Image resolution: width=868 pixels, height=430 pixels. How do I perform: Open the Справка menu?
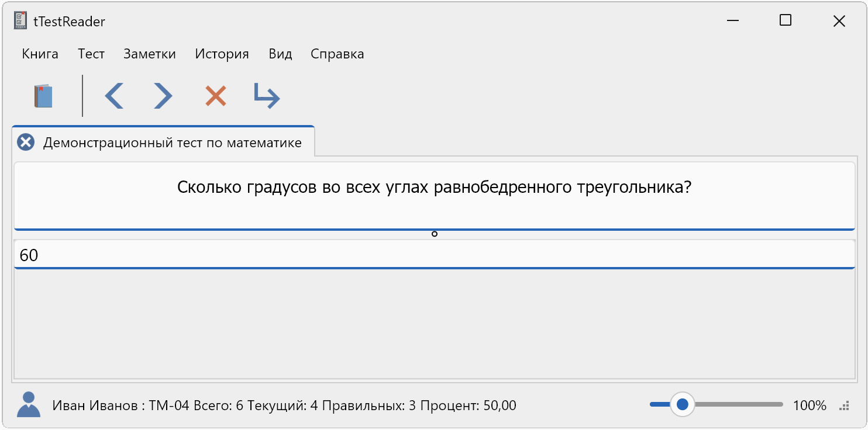tap(337, 54)
